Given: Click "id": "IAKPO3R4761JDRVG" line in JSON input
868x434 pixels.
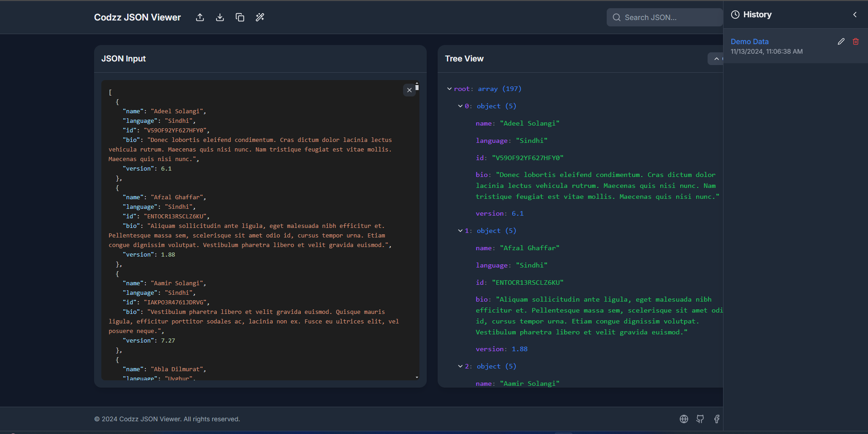Looking at the screenshot, I should (166, 303).
